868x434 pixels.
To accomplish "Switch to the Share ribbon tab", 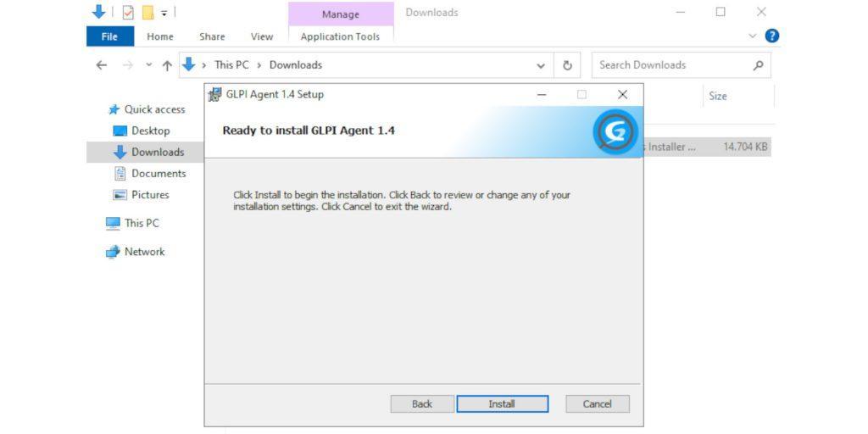I will pyautogui.click(x=212, y=36).
